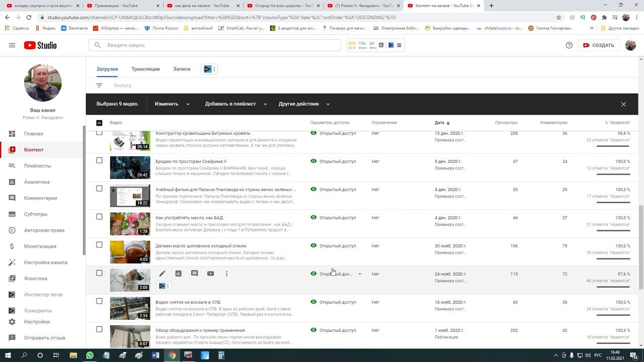Open a new browser tab
This screenshot has width=644, height=362.
(492, 6)
